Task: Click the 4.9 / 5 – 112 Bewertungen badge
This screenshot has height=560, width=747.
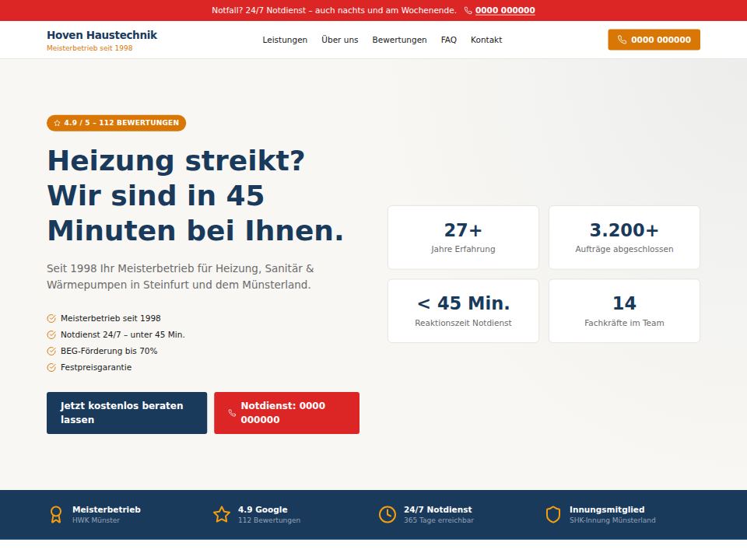Action: (116, 123)
